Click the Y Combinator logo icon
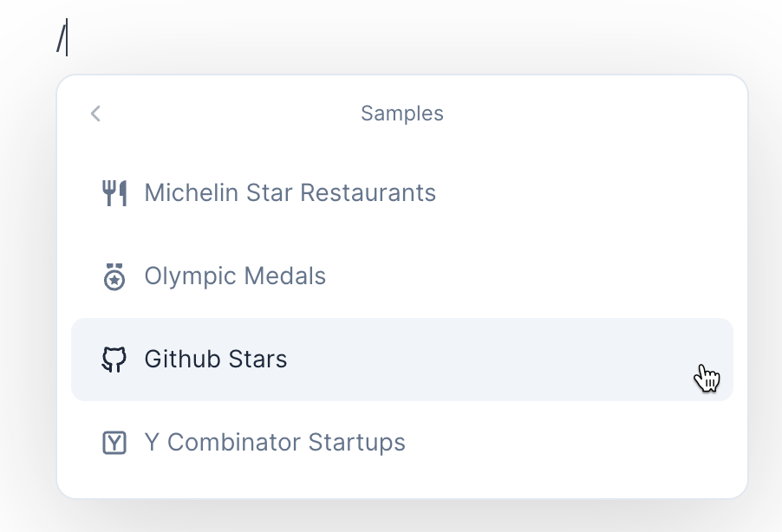The height and width of the screenshot is (532, 782). tap(114, 443)
